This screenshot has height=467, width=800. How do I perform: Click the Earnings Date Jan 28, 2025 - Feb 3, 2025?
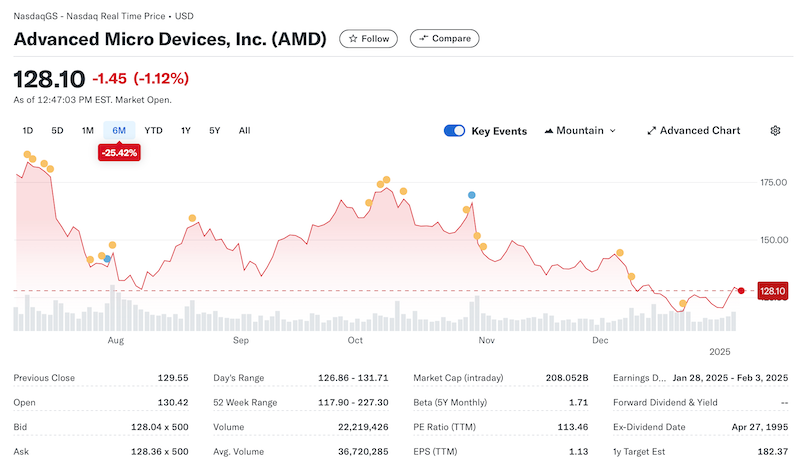[730, 378]
